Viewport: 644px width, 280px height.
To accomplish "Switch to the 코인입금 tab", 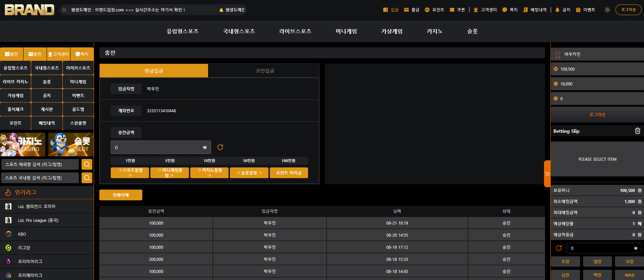I will [264, 71].
